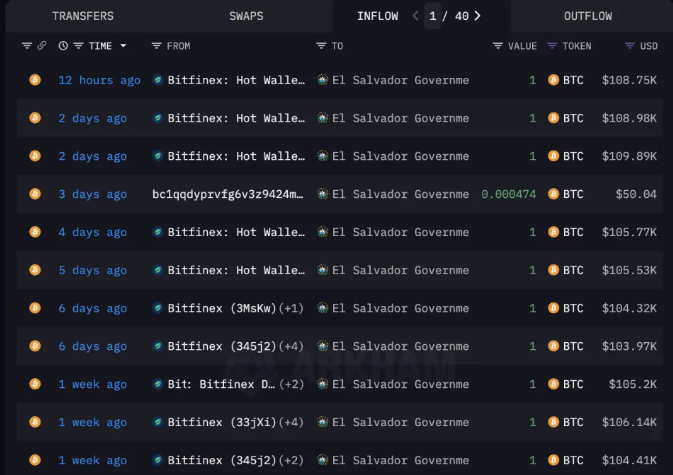
Task: Click the $106.14K USD amount
Action: pyautogui.click(x=629, y=422)
